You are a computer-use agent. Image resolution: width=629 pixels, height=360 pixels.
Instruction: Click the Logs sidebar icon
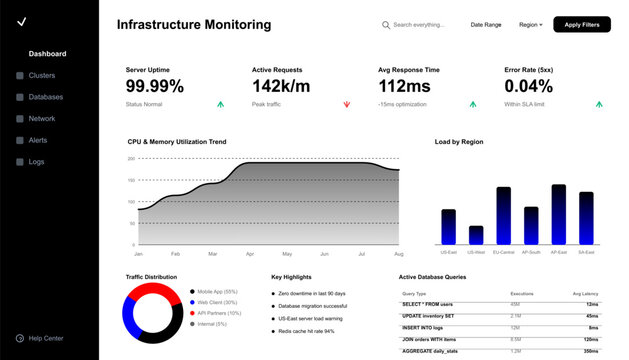(x=20, y=162)
